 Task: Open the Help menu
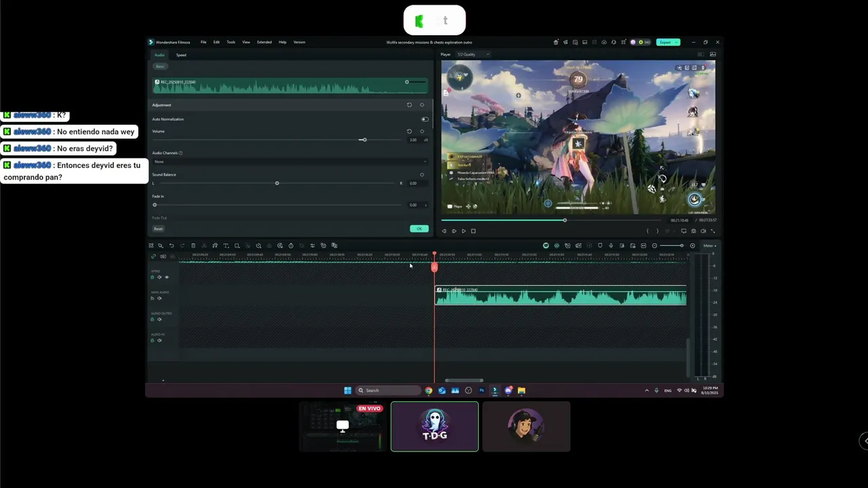pyautogui.click(x=283, y=42)
